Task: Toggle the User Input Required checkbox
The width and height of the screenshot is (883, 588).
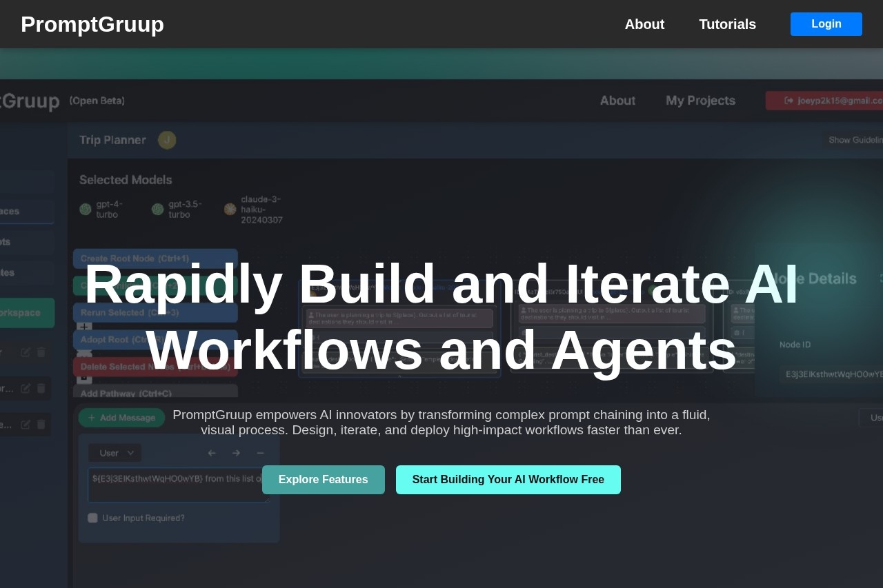Action: [x=92, y=518]
